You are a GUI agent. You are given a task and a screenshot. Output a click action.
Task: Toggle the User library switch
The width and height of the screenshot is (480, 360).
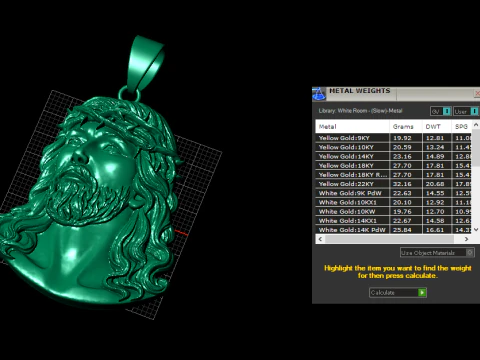click(x=474, y=111)
